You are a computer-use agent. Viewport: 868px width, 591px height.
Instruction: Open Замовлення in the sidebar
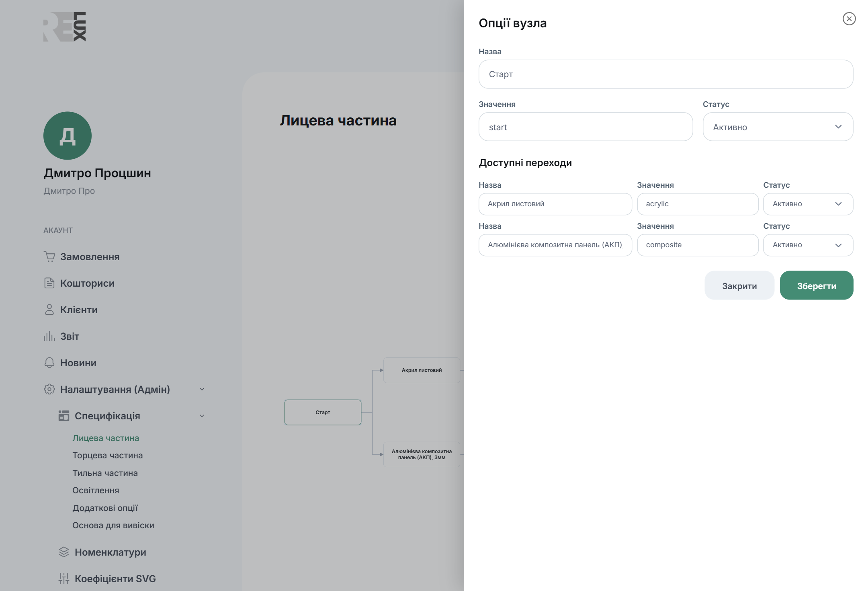90,257
